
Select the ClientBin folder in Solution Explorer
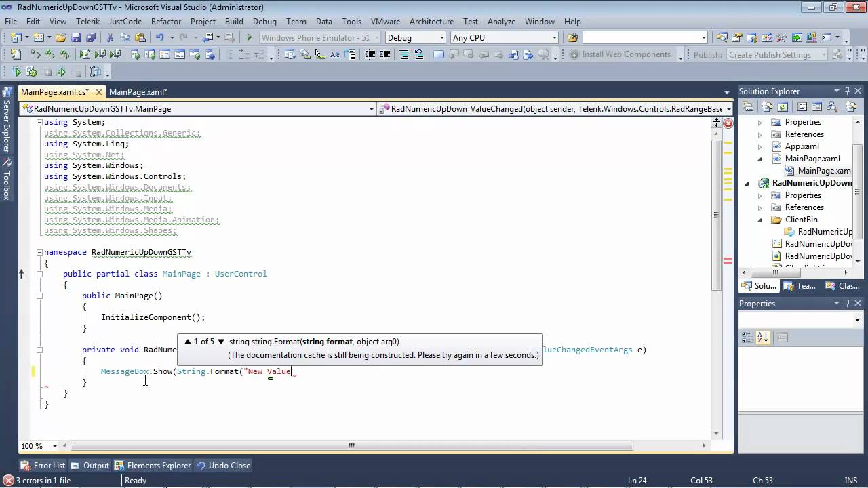pos(801,220)
